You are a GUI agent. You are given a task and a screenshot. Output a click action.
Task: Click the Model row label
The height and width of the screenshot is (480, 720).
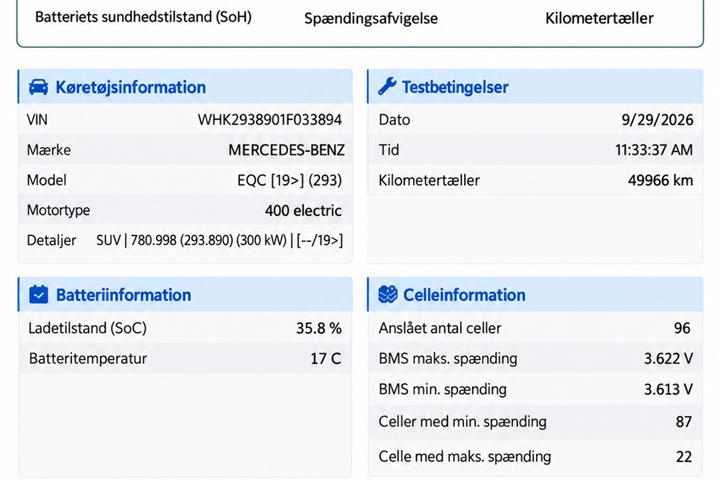tap(47, 180)
